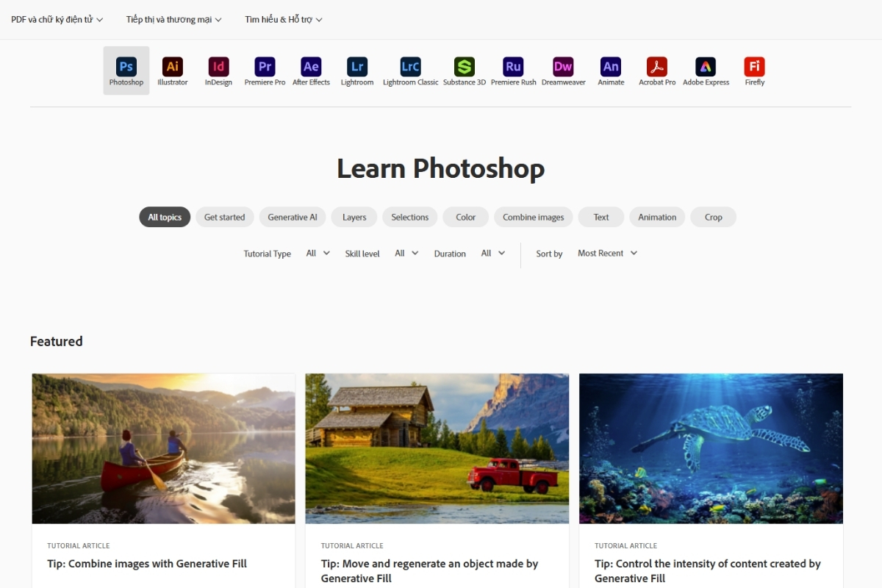The width and height of the screenshot is (882, 588).
Task: Open the Skill level filter dropdown
Action: pos(406,254)
